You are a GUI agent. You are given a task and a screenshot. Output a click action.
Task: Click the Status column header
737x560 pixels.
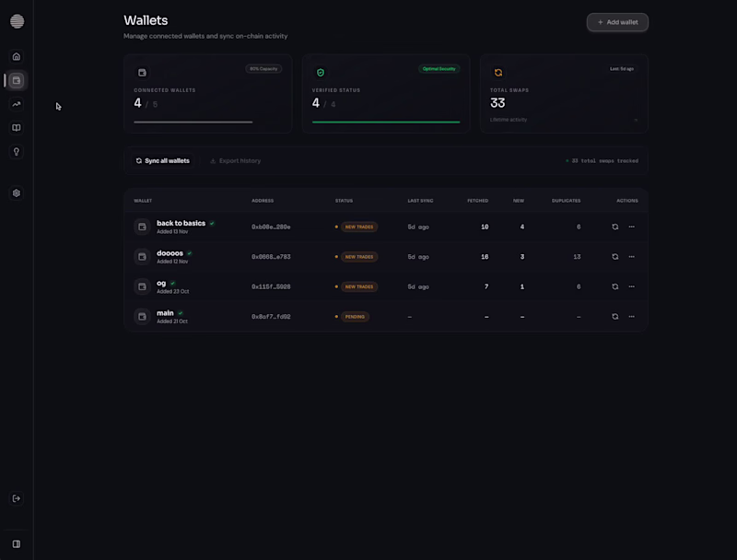pyautogui.click(x=344, y=201)
